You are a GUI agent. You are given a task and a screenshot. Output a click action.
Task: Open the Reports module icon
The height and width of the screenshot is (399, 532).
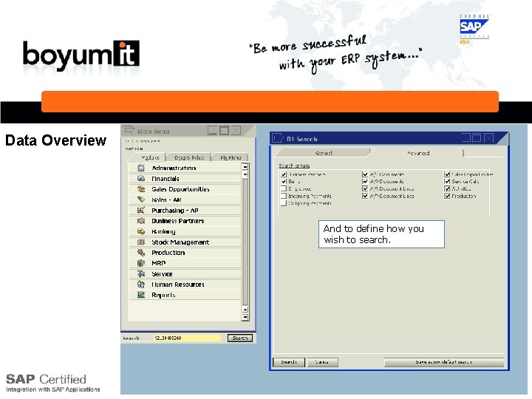141,295
